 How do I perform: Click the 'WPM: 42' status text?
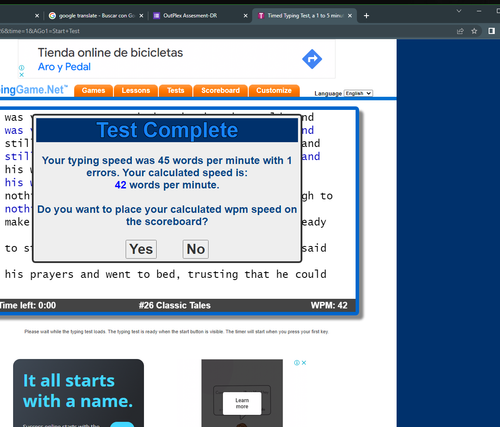pos(329,305)
